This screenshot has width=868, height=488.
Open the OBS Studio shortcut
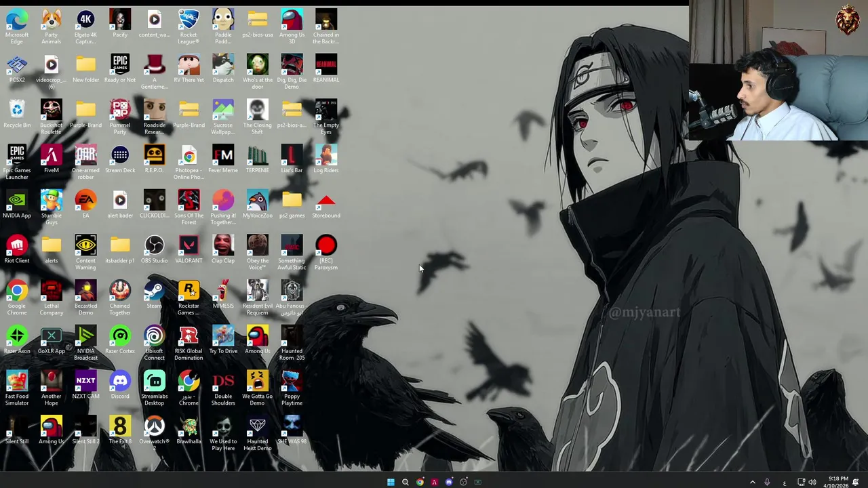(154, 249)
